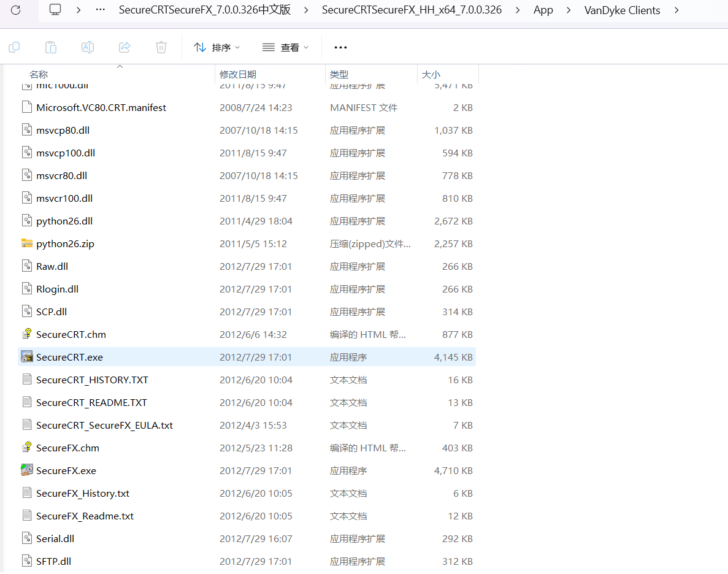The height and width of the screenshot is (574, 728).
Task: Click the rename icon on the toolbar
Action: [x=87, y=47]
